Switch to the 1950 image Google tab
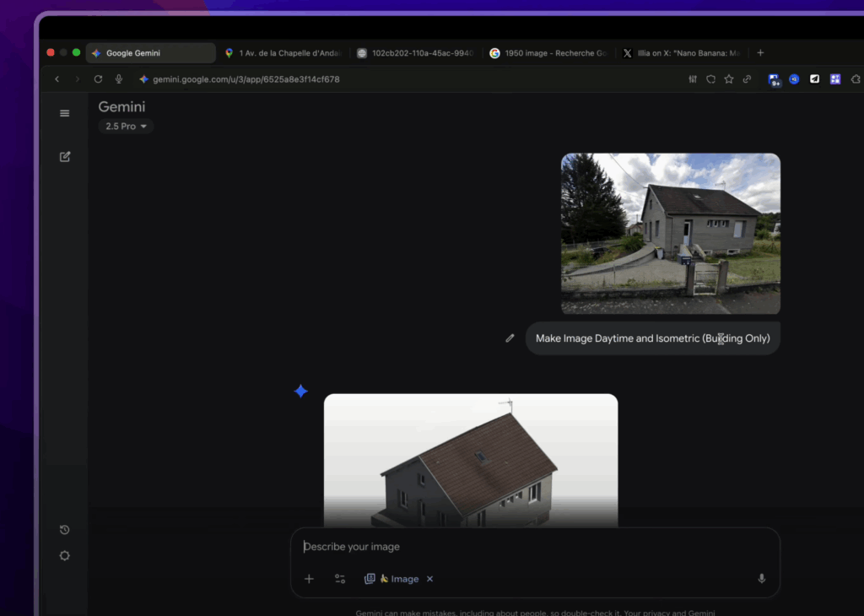The width and height of the screenshot is (864, 616). [x=548, y=53]
